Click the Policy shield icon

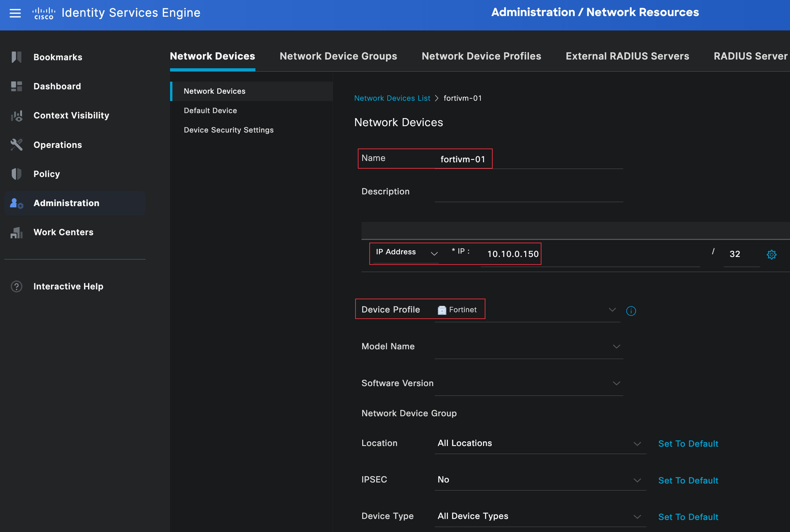[16, 174]
